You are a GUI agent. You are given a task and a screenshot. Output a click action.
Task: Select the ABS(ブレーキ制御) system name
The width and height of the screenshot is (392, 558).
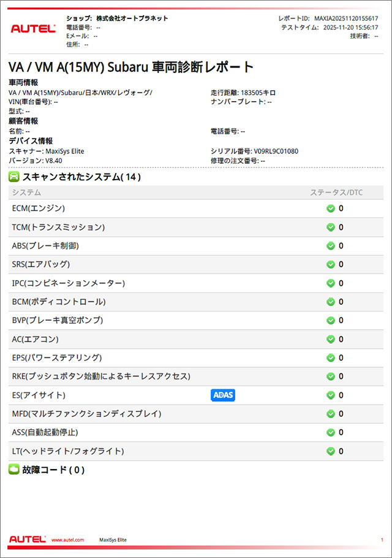point(45,245)
